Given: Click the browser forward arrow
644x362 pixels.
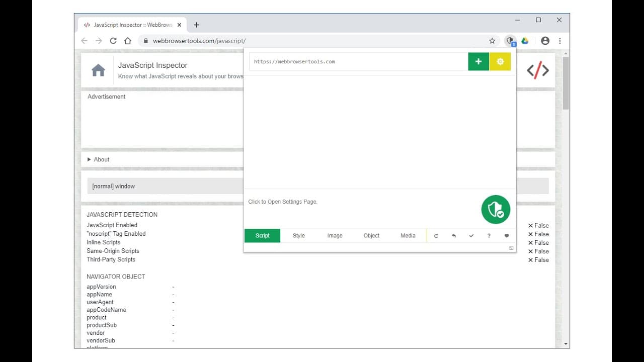Looking at the screenshot, I should 99,41.
